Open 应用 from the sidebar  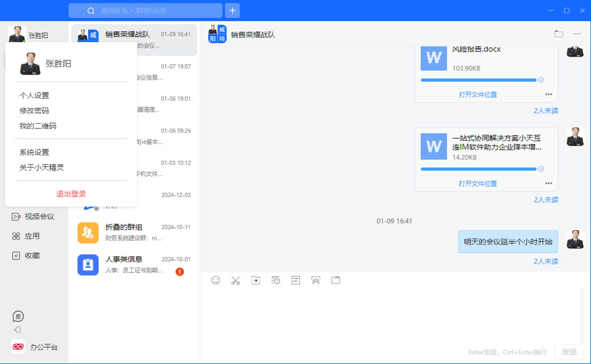[16, 236]
